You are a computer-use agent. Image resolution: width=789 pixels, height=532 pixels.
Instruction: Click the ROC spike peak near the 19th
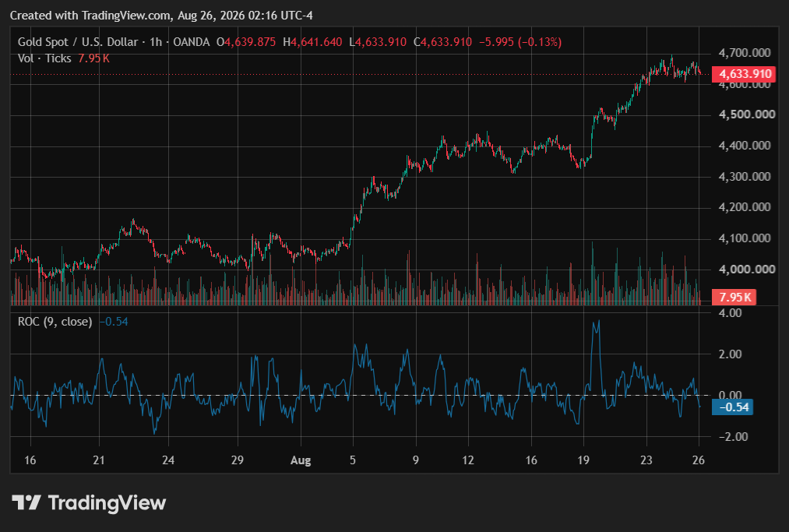pos(598,321)
